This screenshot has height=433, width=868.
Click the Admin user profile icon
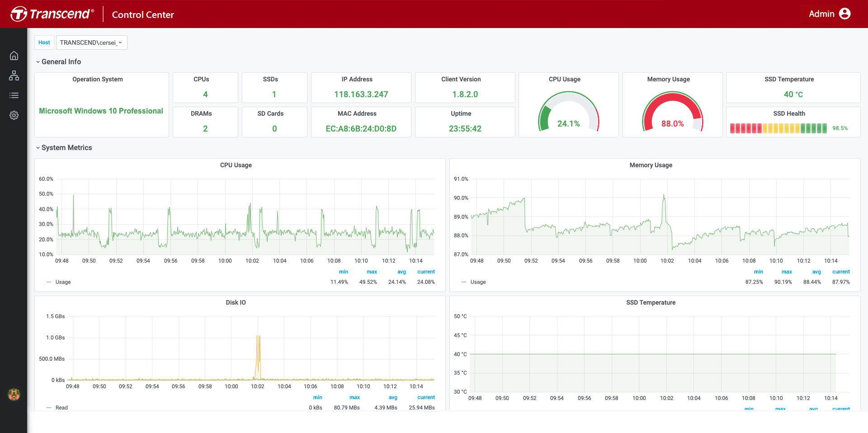point(844,14)
